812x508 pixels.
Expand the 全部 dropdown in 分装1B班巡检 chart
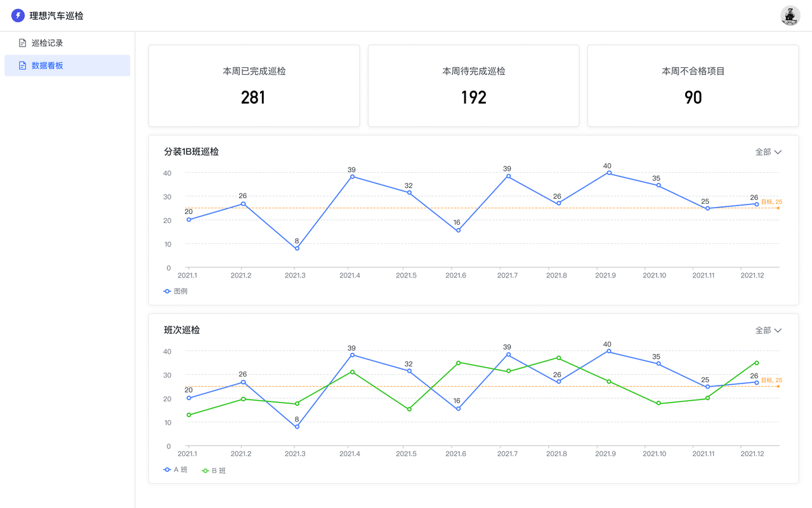coord(768,152)
